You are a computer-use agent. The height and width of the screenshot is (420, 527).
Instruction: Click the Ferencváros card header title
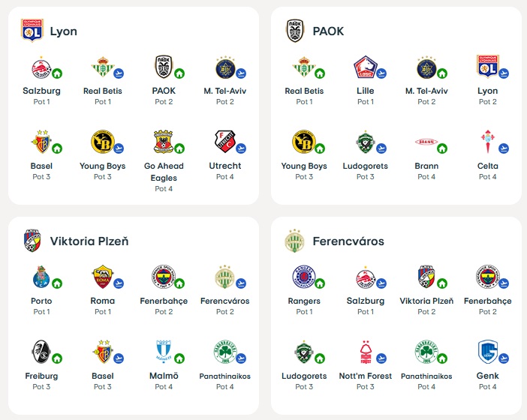click(348, 241)
